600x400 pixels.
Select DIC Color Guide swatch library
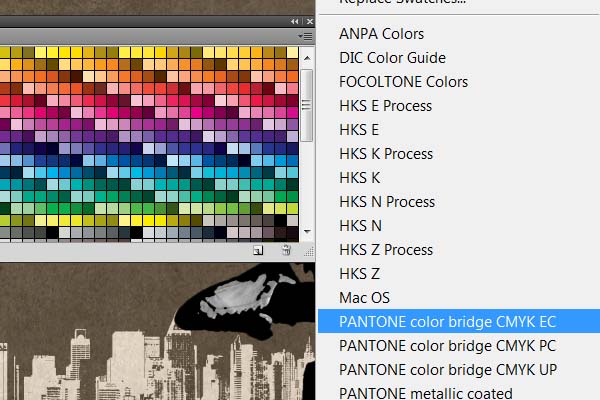coord(392,58)
